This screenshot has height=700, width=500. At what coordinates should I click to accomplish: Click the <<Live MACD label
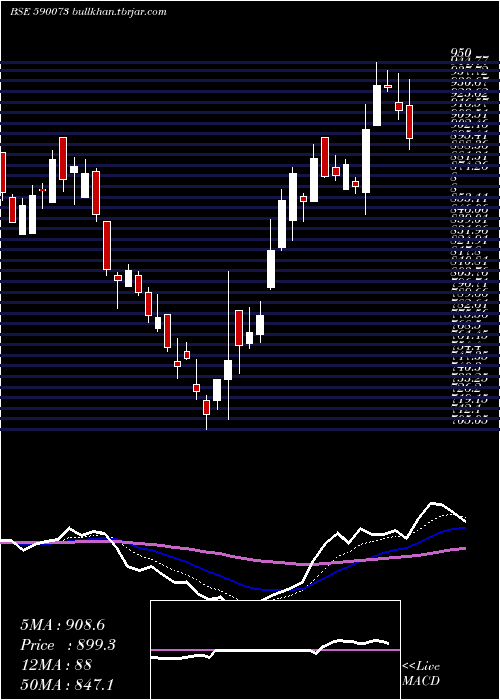pyautogui.click(x=421, y=673)
